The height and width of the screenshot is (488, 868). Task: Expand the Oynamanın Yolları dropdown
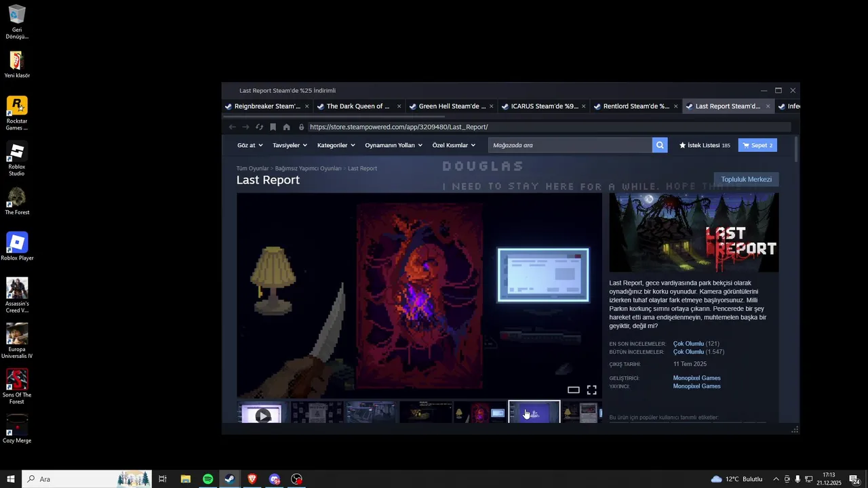pyautogui.click(x=393, y=145)
